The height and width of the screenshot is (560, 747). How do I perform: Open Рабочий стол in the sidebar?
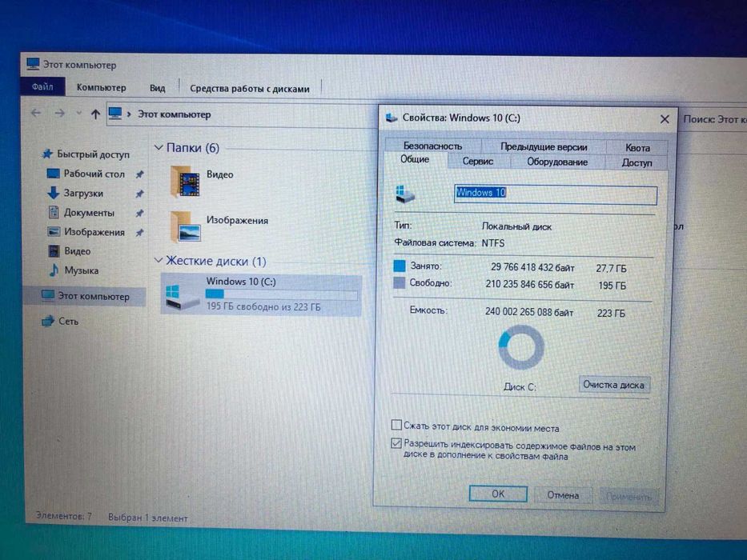(x=94, y=174)
